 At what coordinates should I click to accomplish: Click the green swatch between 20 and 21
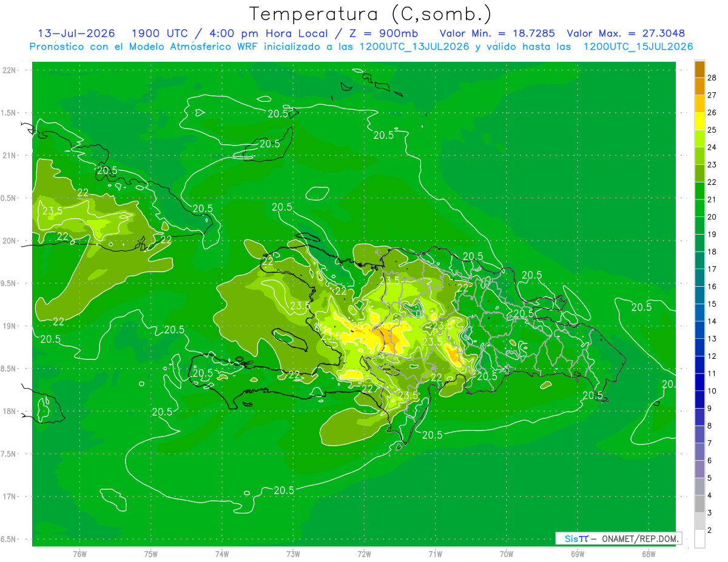699,209
